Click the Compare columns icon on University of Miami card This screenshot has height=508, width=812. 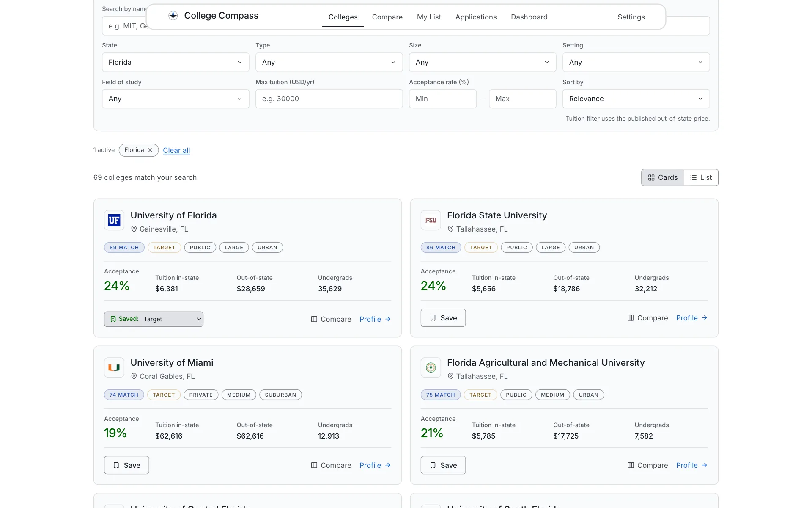tap(314, 465)
